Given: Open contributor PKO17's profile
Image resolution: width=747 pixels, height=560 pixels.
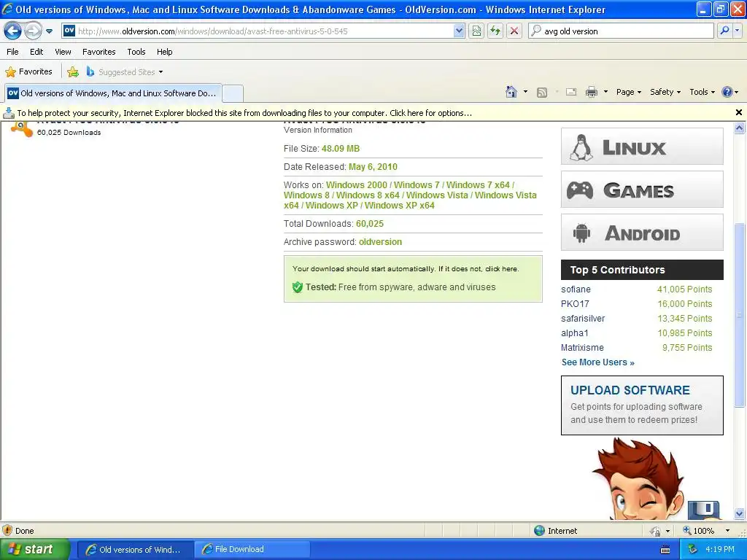Looking at the screenshot, I should point(575,304).
